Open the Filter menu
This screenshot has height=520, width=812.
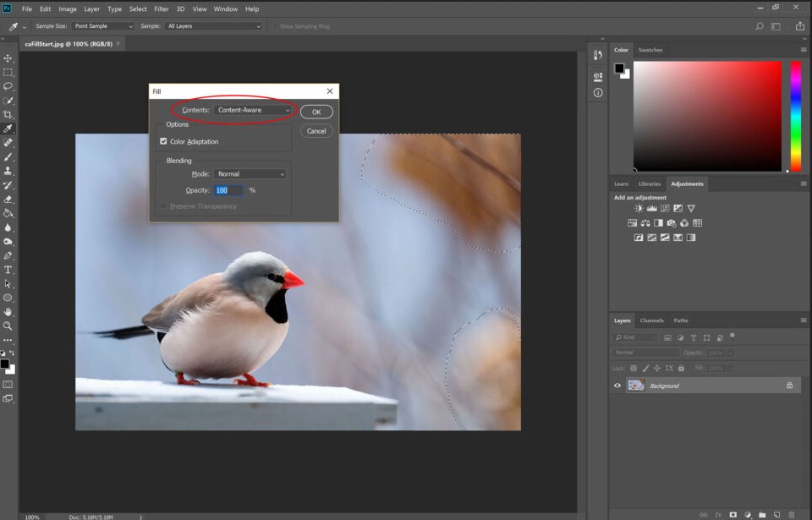point(161,8)
